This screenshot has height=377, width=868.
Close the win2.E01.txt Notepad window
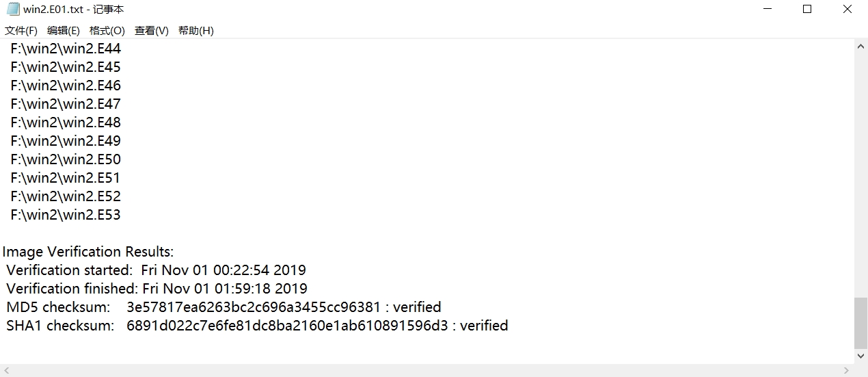(x=847, y=10)
